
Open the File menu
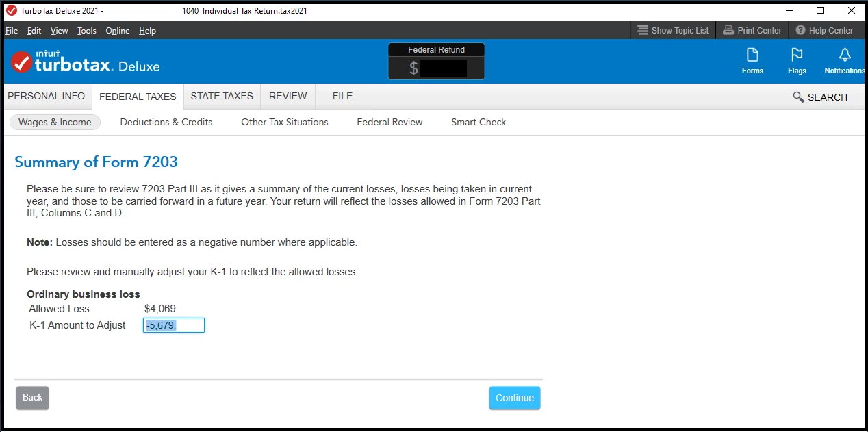[x=12, y=31]
